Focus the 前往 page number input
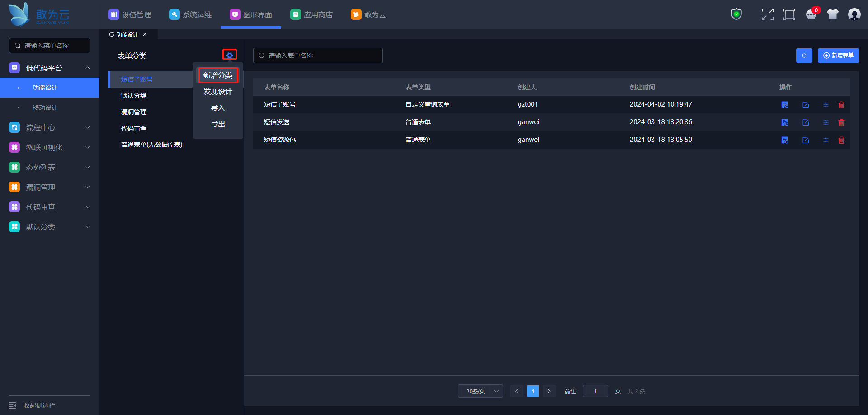This screenshot has height=415, width=868. [595, 391]
